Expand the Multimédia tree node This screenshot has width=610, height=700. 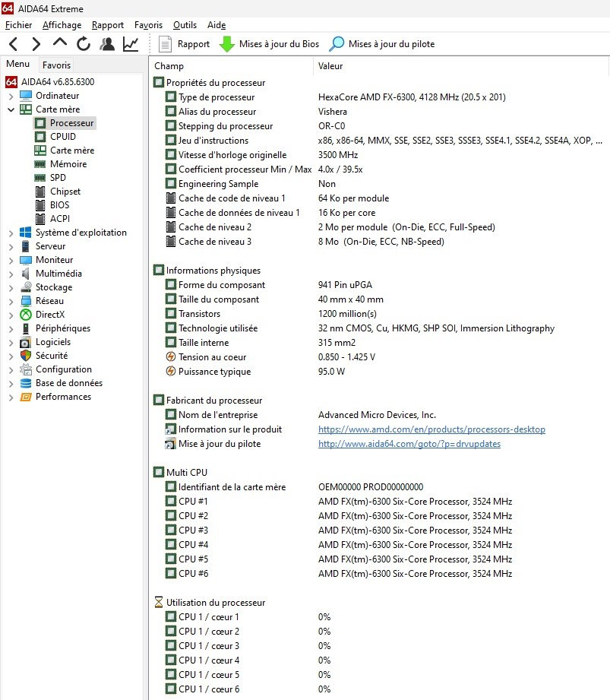11,274
